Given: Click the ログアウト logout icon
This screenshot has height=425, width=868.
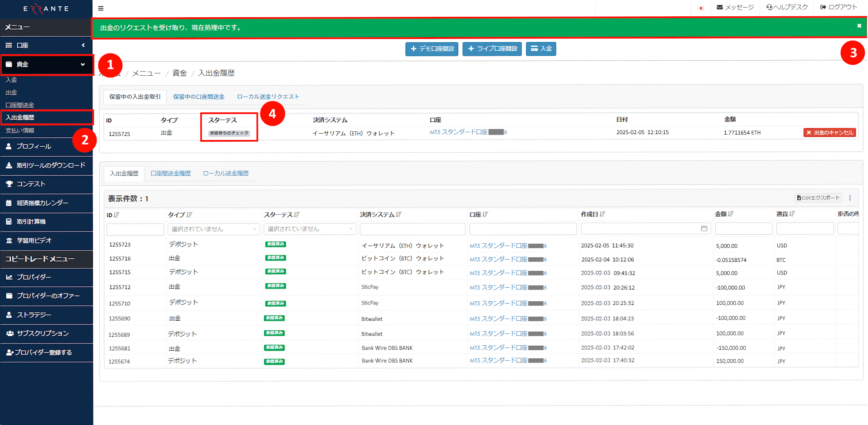Looking at the screenshot, I should pyautogui.click(x=823, y=8).
